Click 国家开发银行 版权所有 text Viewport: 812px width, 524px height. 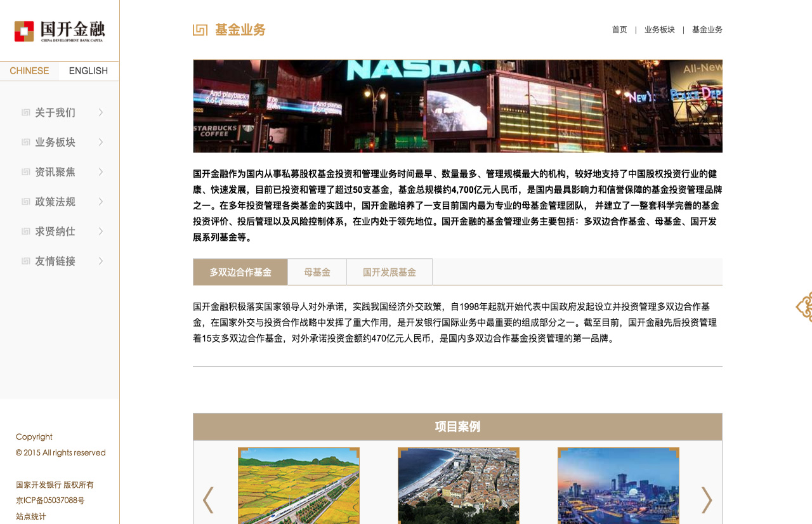point(55,485)
